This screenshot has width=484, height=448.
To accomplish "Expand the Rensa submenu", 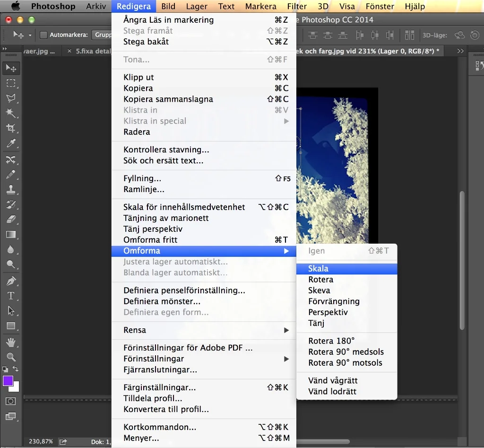I will click(x=204, y=330).
